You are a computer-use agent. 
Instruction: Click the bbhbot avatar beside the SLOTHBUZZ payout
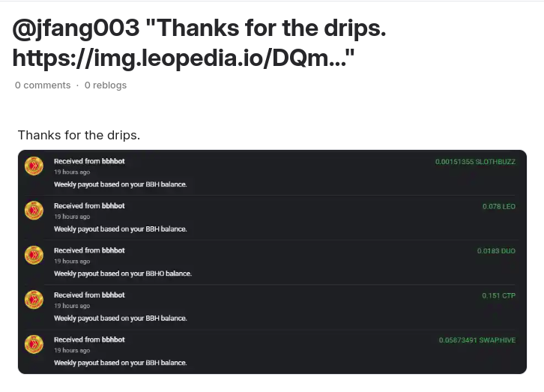point(34,166)
